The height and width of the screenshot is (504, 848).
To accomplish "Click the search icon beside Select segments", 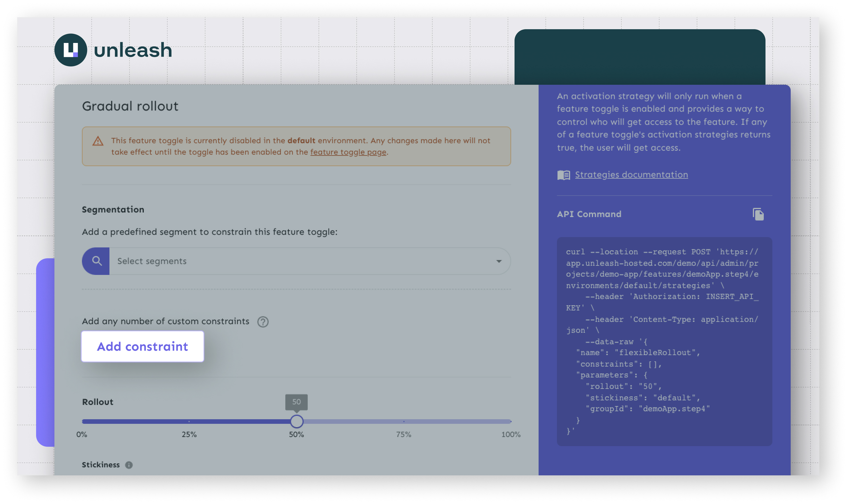I will point(97,261).
